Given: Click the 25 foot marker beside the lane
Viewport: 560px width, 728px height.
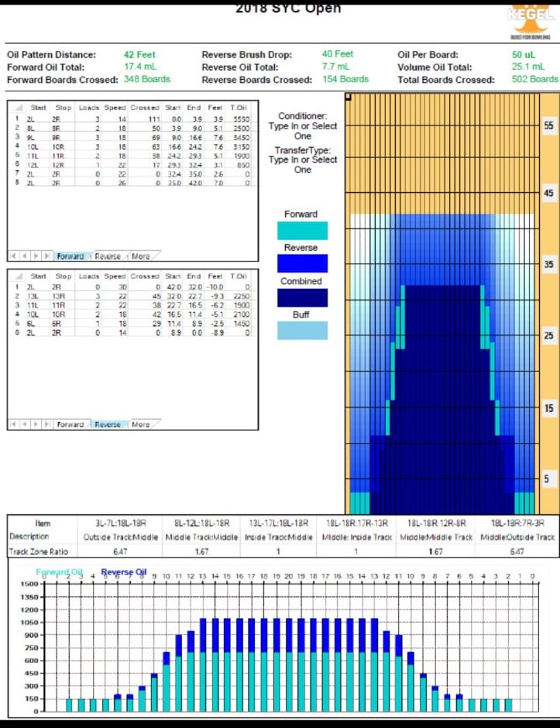Looking at the screenshot, I should coord(548,335).
